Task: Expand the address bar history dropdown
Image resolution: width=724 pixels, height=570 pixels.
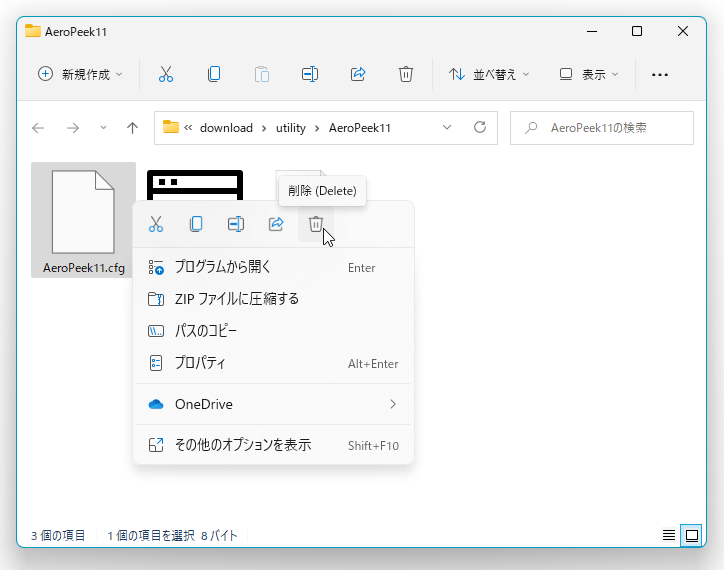Action: coord(446,127)
